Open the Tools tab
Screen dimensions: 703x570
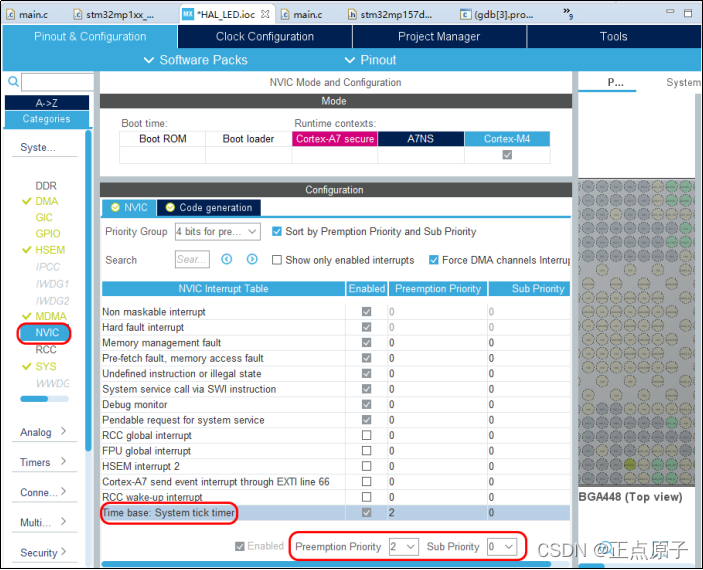(613, 36)
